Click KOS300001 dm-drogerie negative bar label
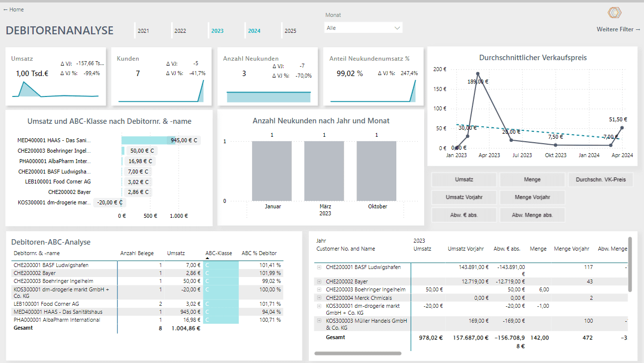Image resolution: width=644 pixels, height=363 pixels. (110, 202)
